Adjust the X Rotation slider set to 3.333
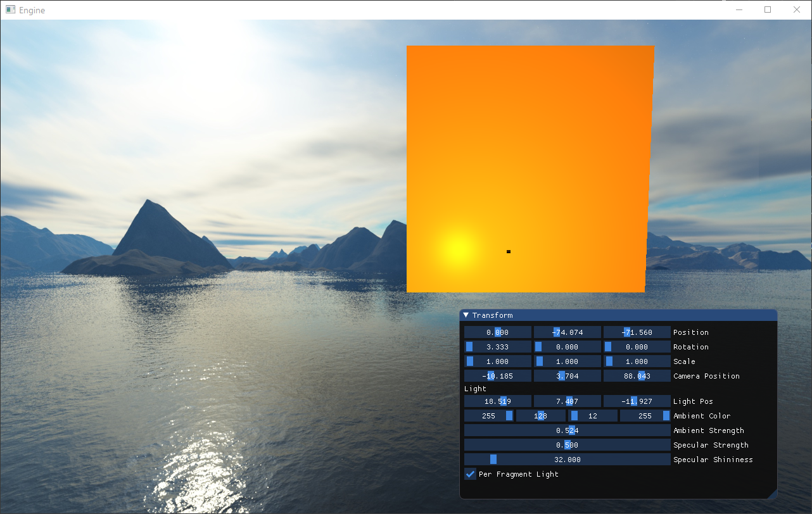The image size is (812, 514). point(497,346)
